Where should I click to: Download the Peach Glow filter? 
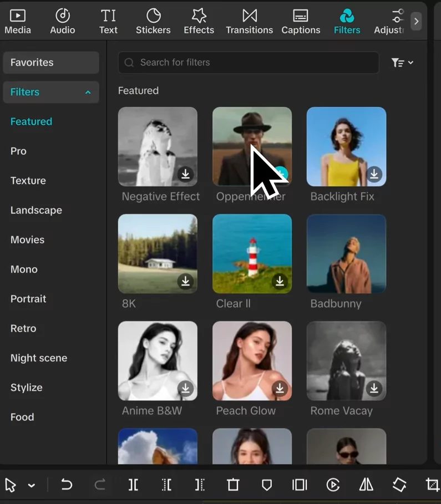coord(280,388)
